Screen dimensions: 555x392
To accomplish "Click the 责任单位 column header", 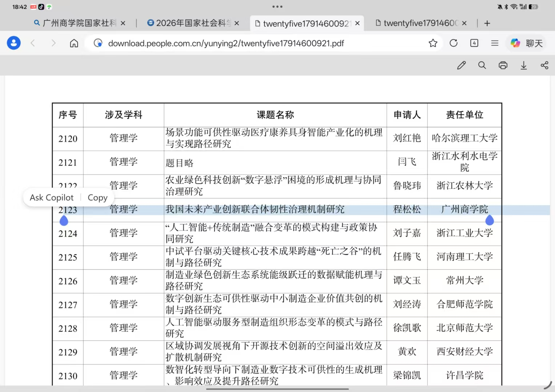I will pyautogui.click(x=464, y=115).
